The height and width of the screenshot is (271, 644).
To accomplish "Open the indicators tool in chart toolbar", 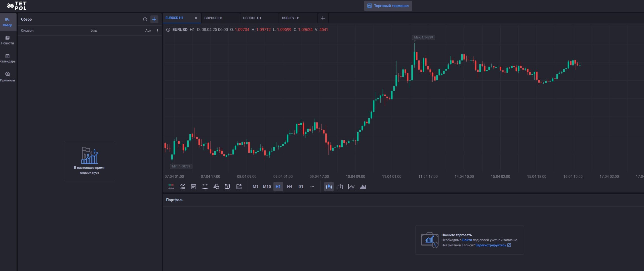I will click(x=182, y=187).
